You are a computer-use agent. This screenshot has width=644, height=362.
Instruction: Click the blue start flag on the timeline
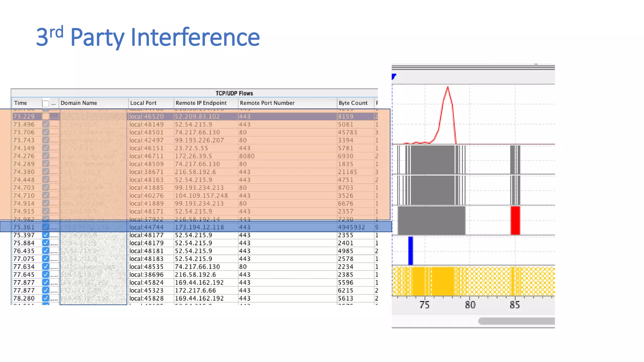click(394, 76)
